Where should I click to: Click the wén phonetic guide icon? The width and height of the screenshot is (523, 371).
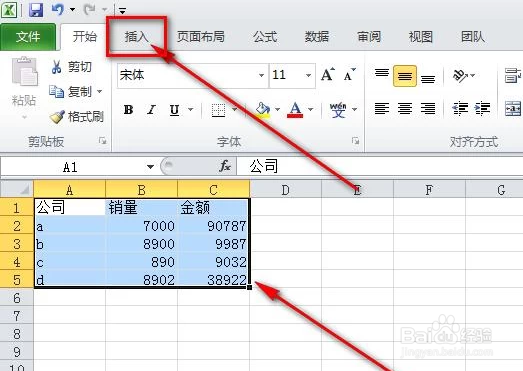click(338, 110)
